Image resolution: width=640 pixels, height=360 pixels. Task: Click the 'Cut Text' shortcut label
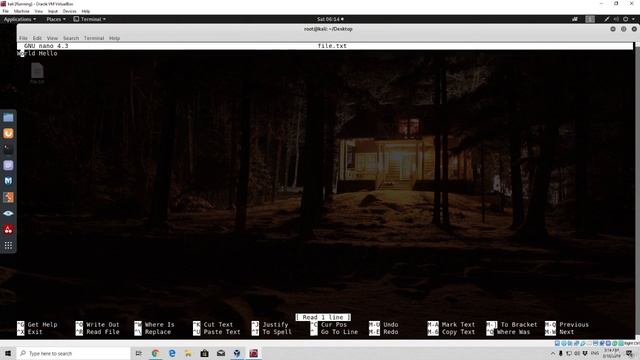pyautogui.click(x=218, y=325)
